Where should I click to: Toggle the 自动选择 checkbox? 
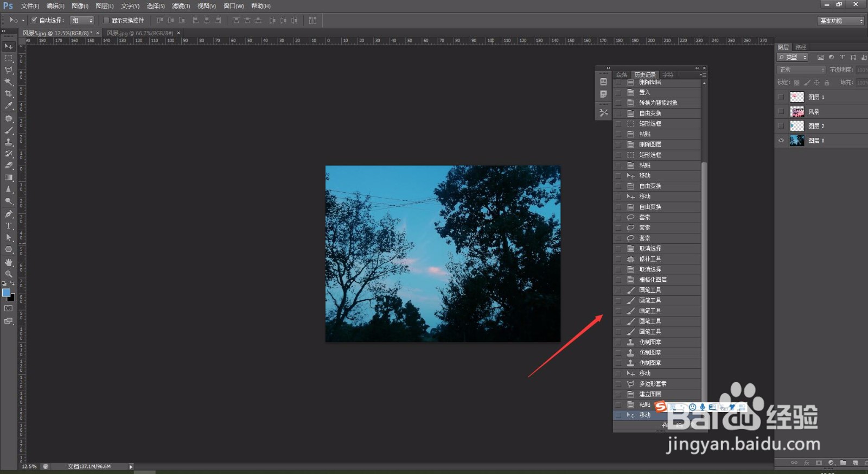point(34,20)
